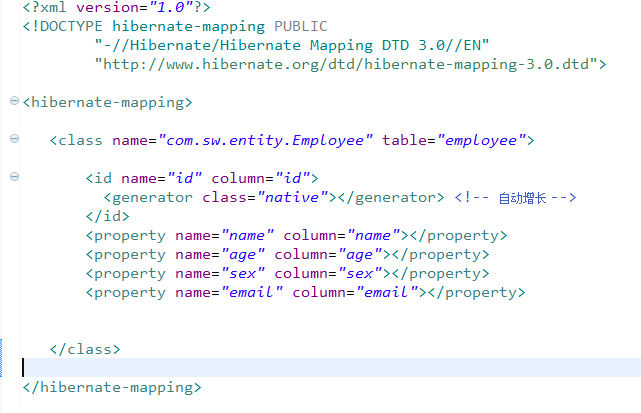Click the DOCTYPE hibernate-mapping PUBLIC line
This screenshot has width=641, height=413.
(175, 27)
